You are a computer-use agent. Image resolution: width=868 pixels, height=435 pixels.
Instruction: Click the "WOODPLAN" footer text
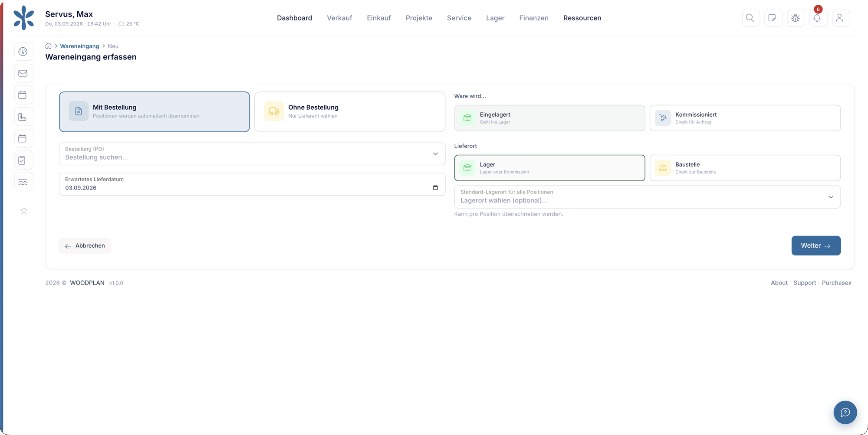87,283
